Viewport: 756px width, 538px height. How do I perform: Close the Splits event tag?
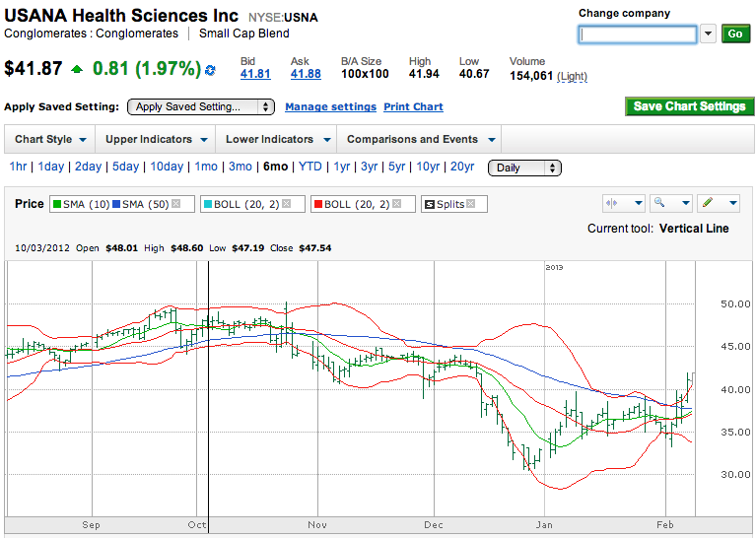[x=471, y=204]
